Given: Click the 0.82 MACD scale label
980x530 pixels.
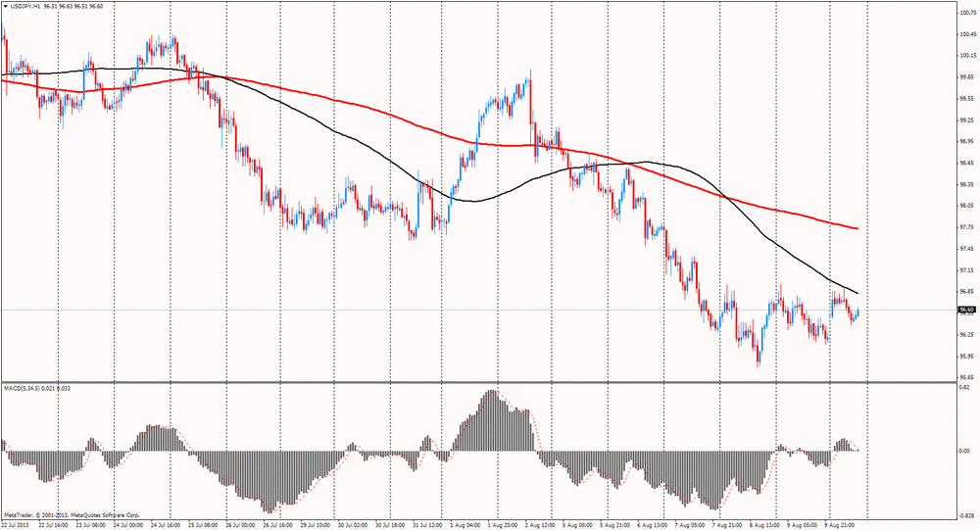Looking at the screenshot, I should click(964, 387).
